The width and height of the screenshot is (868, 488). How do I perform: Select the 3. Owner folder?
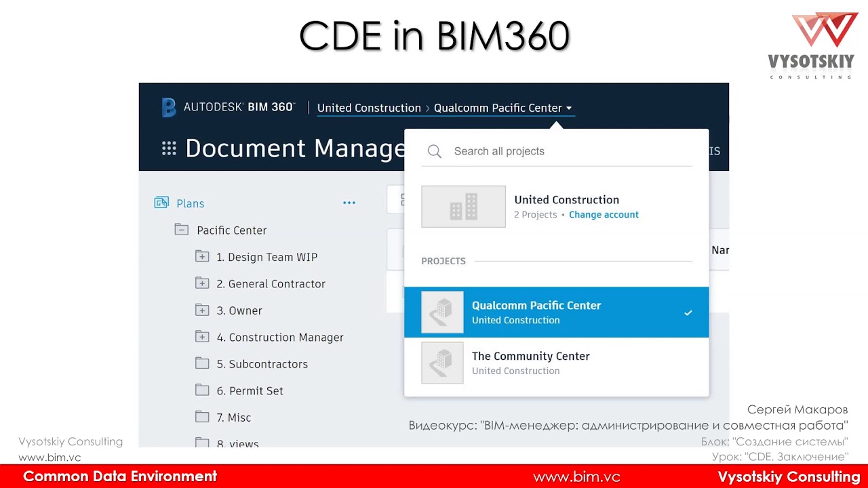pyautogui.click(x=239, y=310)
